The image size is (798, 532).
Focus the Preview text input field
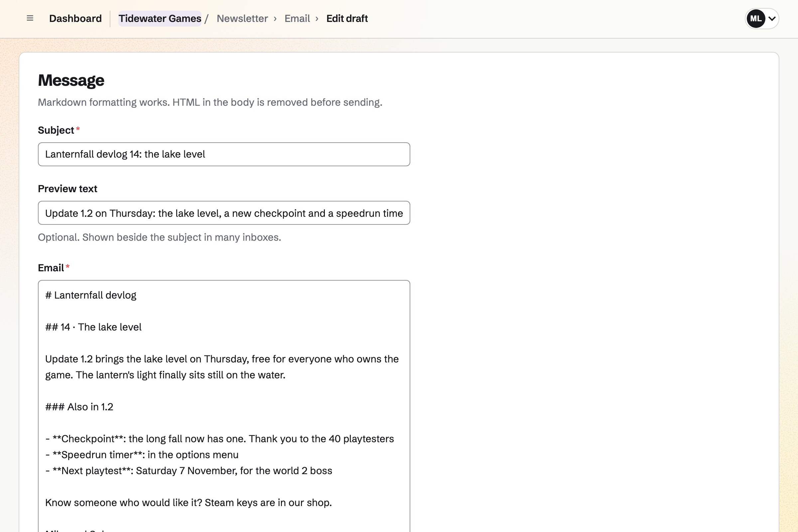pyautogui.click(x=224, y=213)
